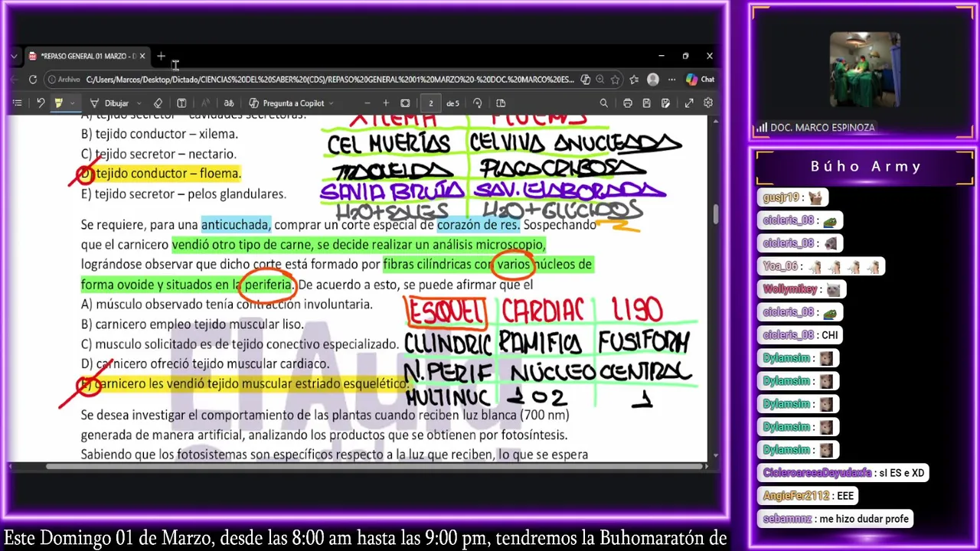Click chat message 'CHI' from cicleris_08
The image size is (980, 551).
[x=829, y=335]
